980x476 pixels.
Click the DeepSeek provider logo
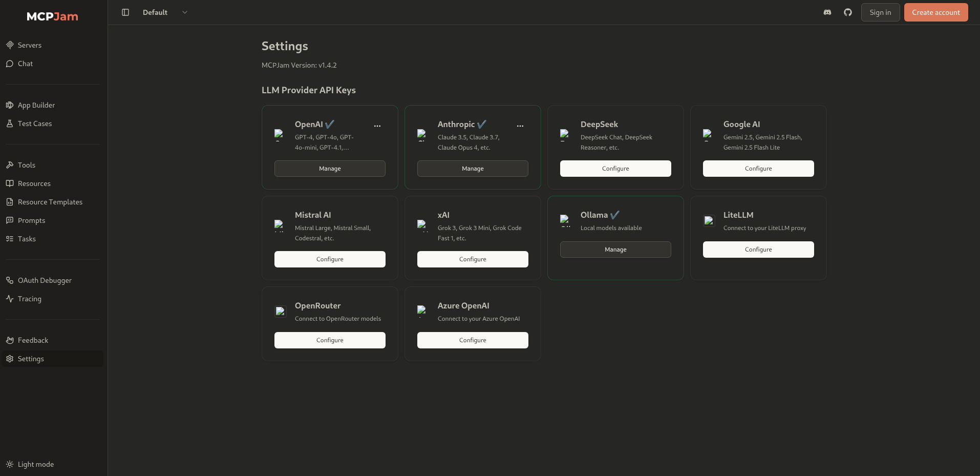565,134
